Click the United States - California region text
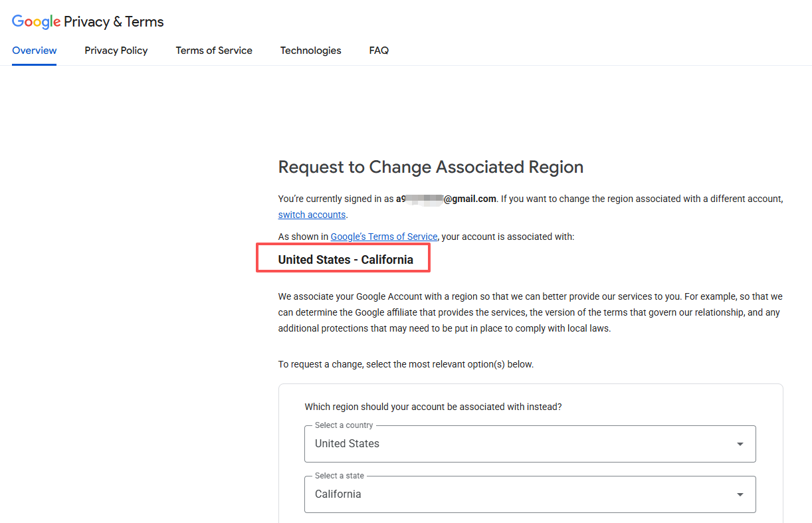 coord(346,260)
